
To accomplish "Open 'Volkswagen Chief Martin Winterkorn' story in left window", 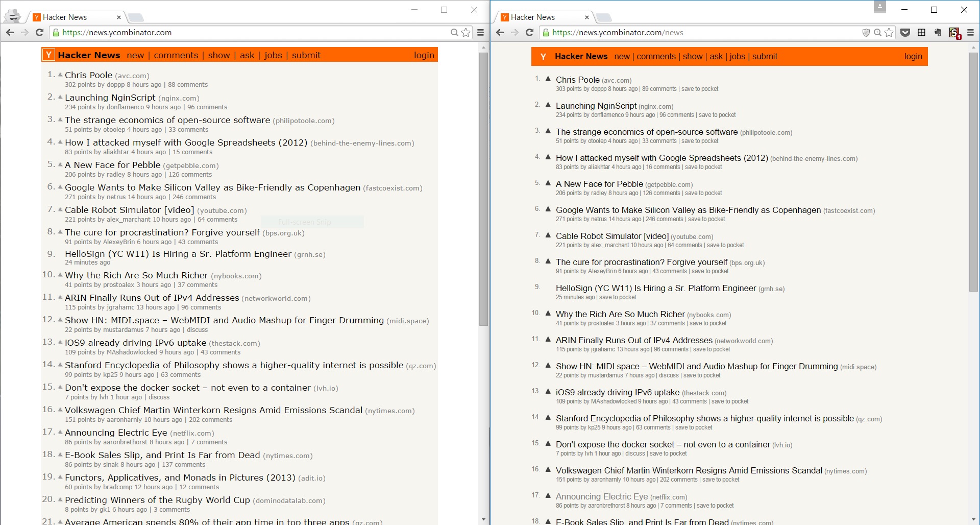I will 213,410.
